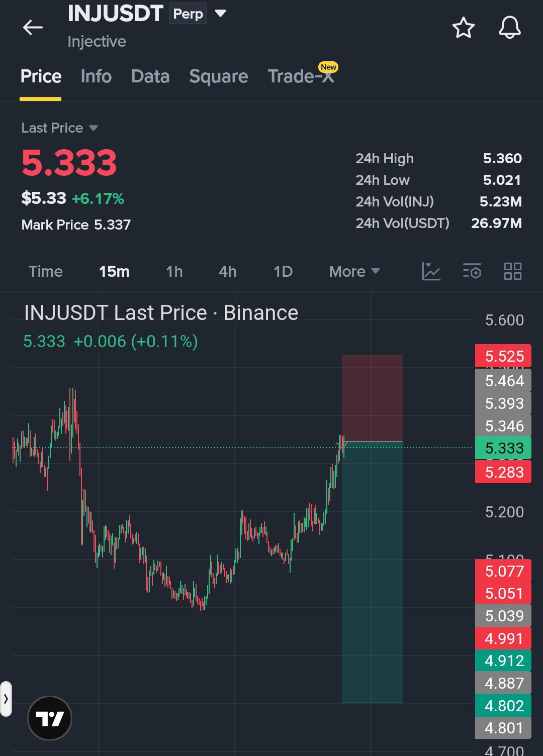543x756 pixels.
Task: Select the 4.887 gray price label
Action: (x=503, y=683)
